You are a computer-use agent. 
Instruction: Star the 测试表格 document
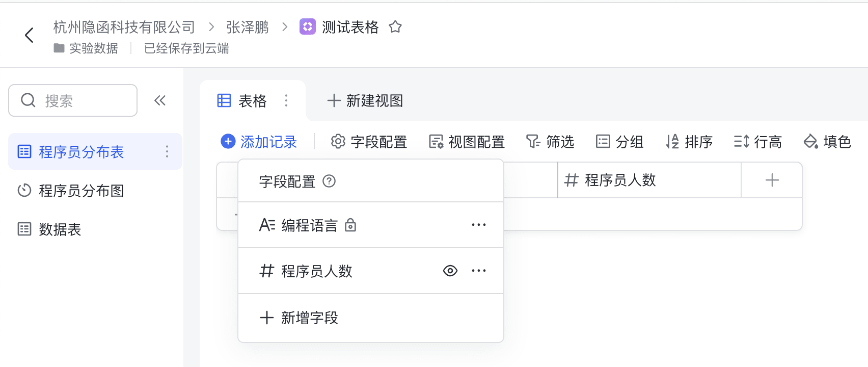click(396, 28)
